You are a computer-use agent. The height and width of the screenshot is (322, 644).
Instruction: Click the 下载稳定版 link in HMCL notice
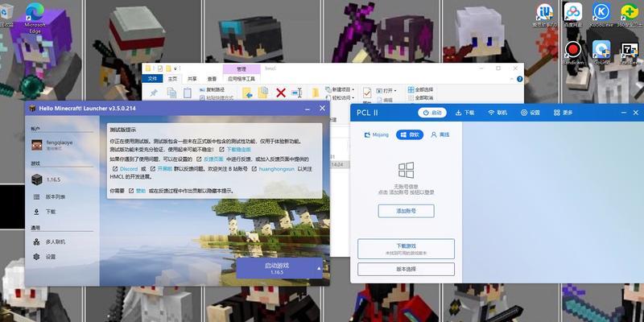pos(238,150)
